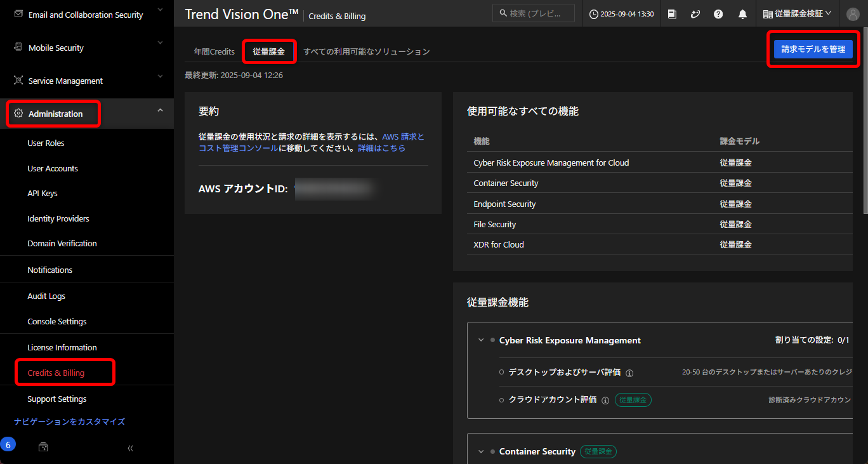Click the search magnifier icon

click(503, 13)
